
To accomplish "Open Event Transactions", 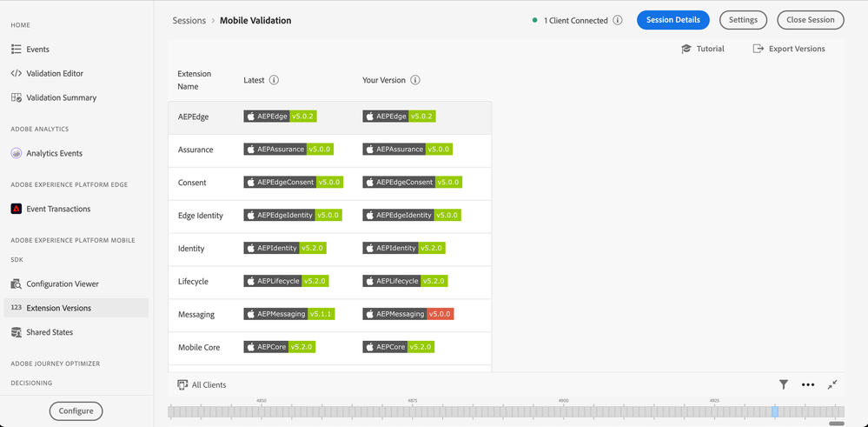I will point(58,210).
